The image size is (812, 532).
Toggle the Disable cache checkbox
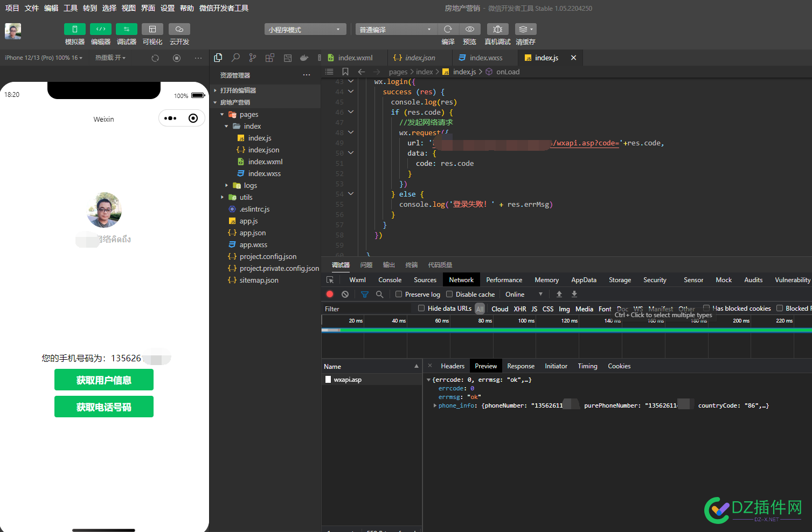[449, 294]
